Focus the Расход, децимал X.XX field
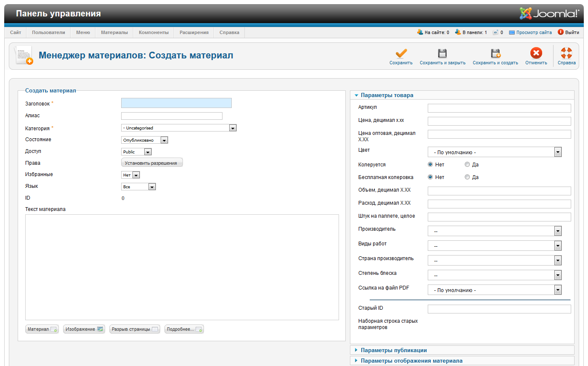The height and width of the screenshot is (366, 588). (x=499, y=204)
